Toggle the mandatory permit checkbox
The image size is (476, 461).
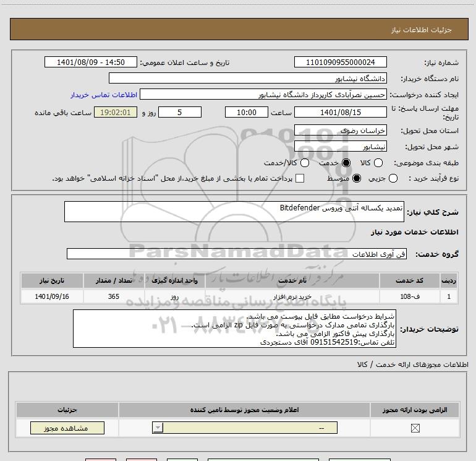pos(415,428)
